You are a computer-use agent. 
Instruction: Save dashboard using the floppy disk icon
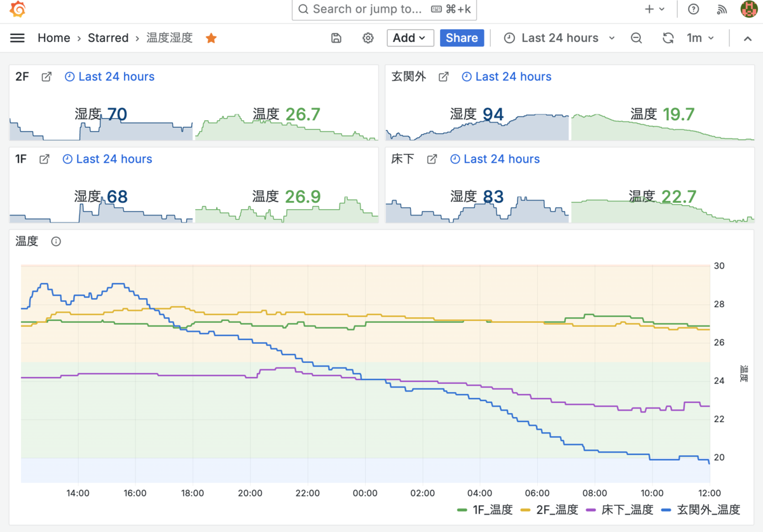pyautogui.click(x=336, y=38)
